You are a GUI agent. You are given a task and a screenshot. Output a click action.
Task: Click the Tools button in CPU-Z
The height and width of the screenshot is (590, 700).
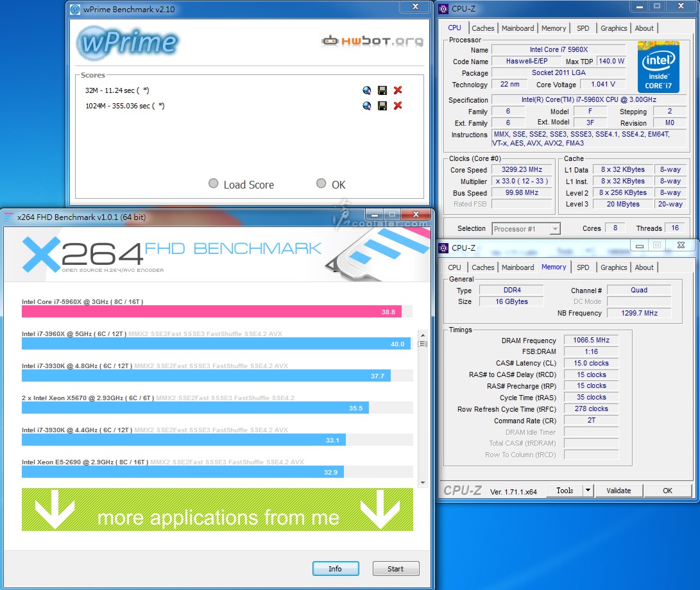565,491
